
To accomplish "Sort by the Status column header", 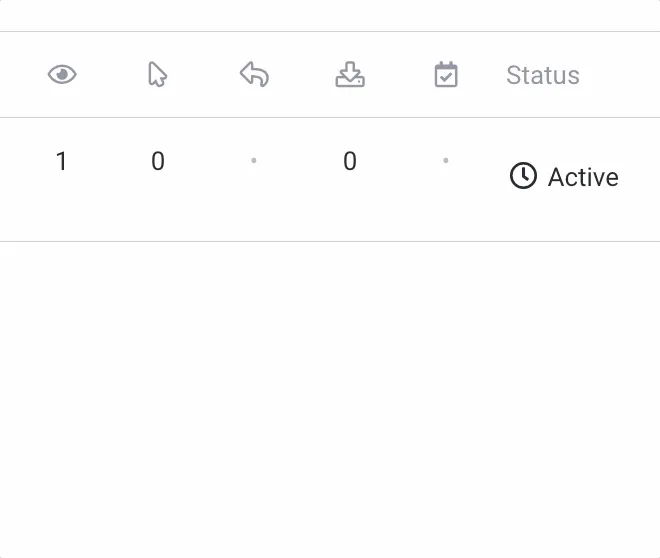I will pyautogui.click(x=543, y=75).
